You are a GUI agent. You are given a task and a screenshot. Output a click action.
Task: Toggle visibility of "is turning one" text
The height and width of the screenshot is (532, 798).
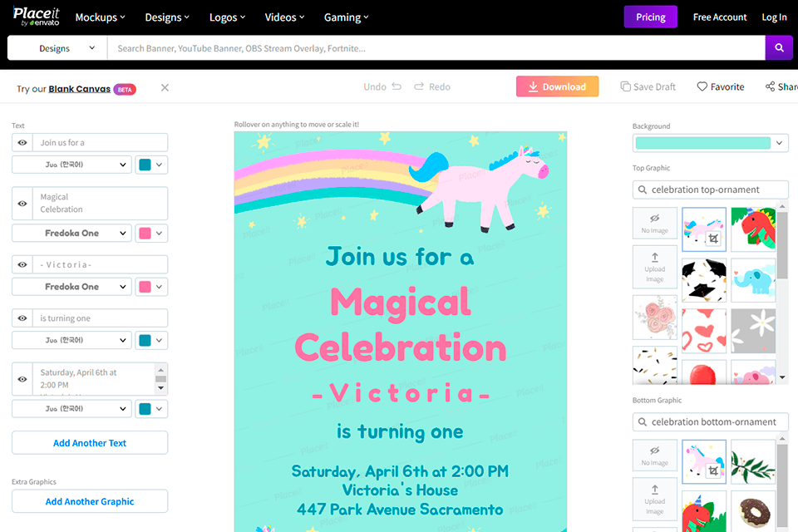pos(22,318)
